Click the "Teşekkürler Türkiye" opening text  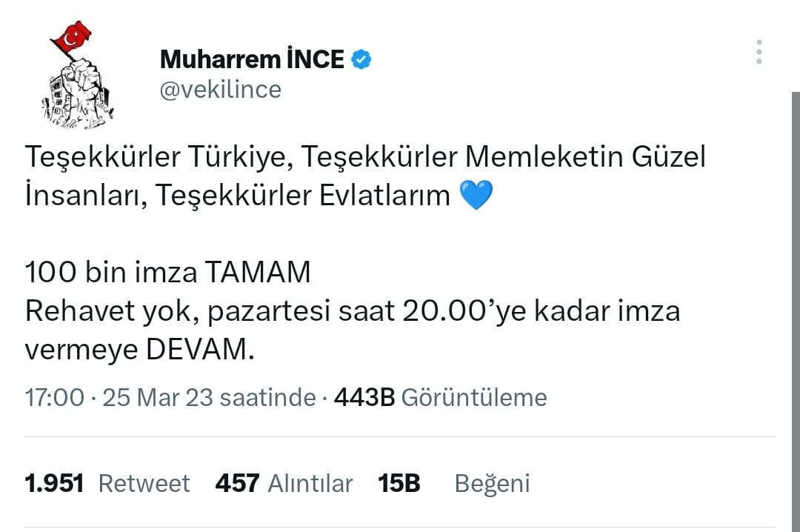click(156, 157)
